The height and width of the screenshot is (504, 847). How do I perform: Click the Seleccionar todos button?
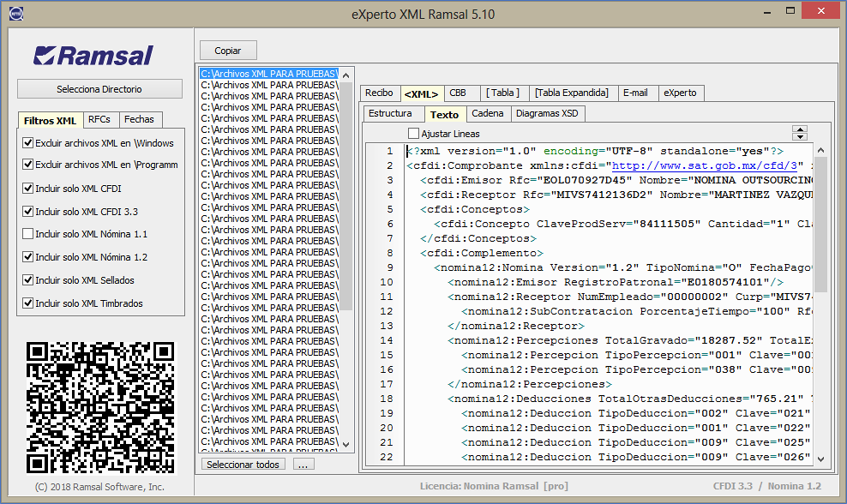243,465
